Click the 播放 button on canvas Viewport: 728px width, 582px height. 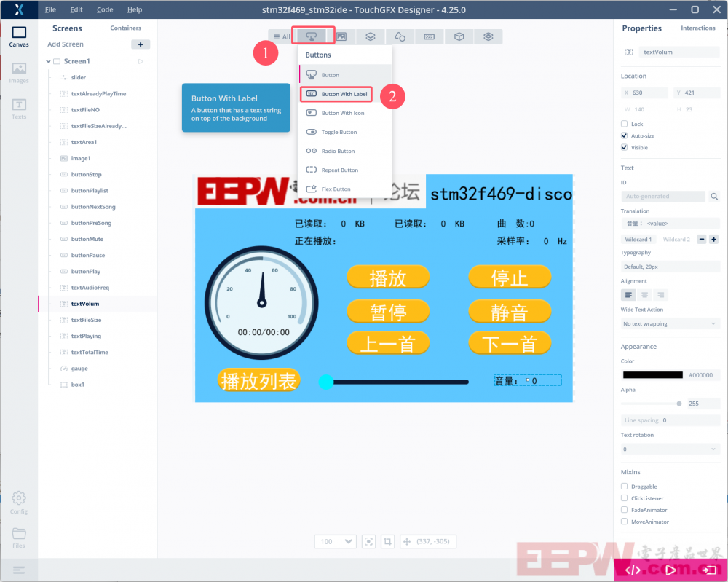point(388,278)
